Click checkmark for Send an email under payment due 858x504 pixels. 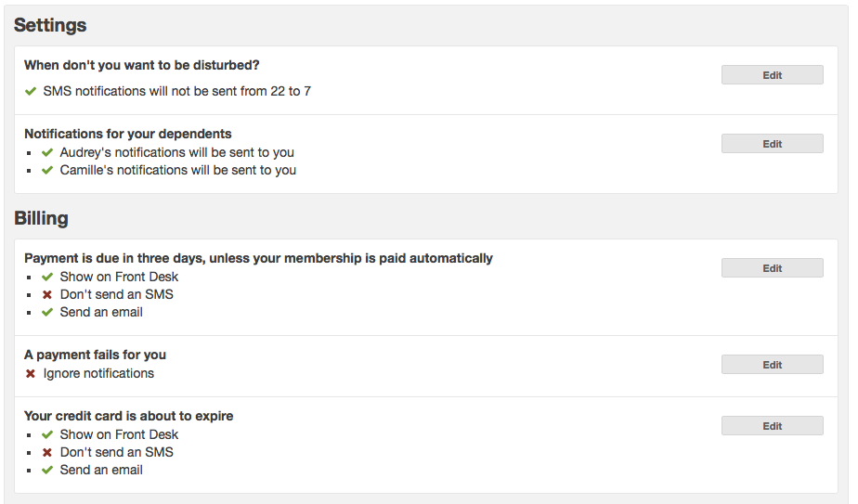[47, 312]
